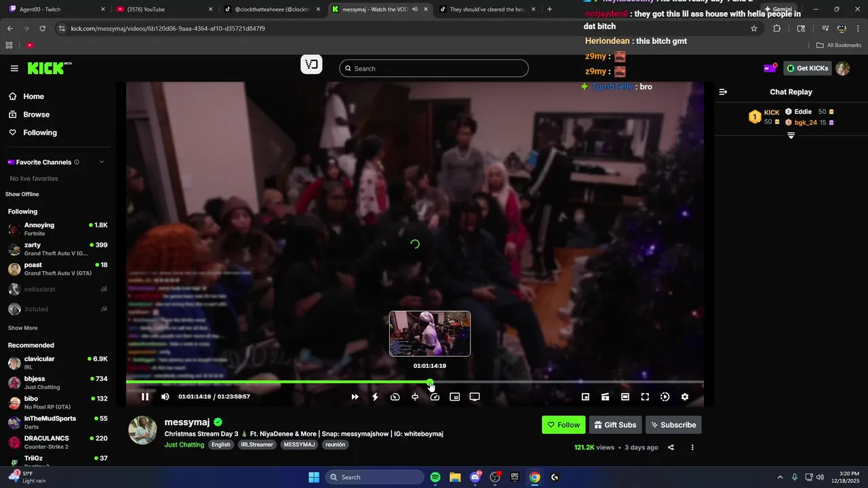Screen dimensions: 868x488
Task: Open recommended channel DRACULANCS
Action: pos(58,443)
